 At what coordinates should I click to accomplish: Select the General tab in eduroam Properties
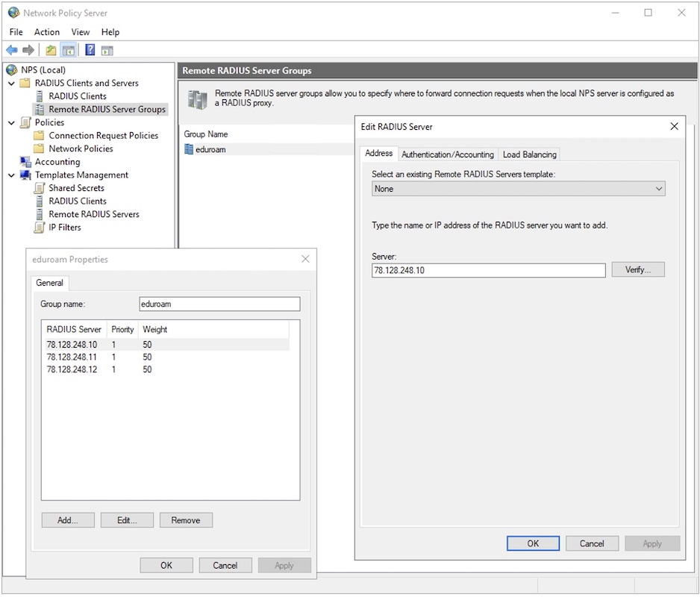tap(49, 283)
